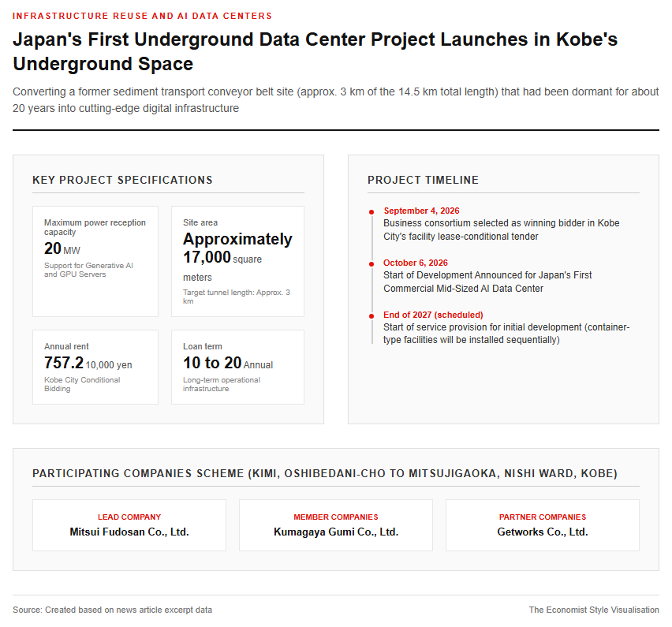Click the Key Project Specifications heading

point(122,180)
